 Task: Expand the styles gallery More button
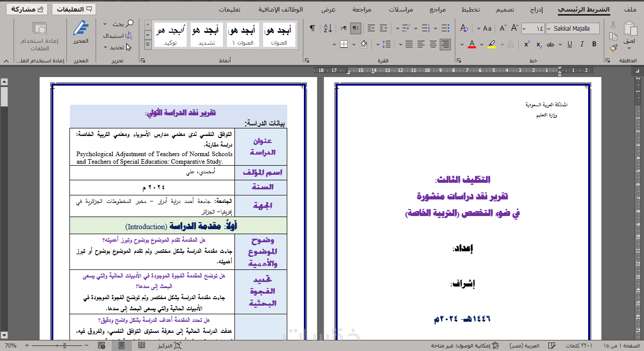coord(148,45)
